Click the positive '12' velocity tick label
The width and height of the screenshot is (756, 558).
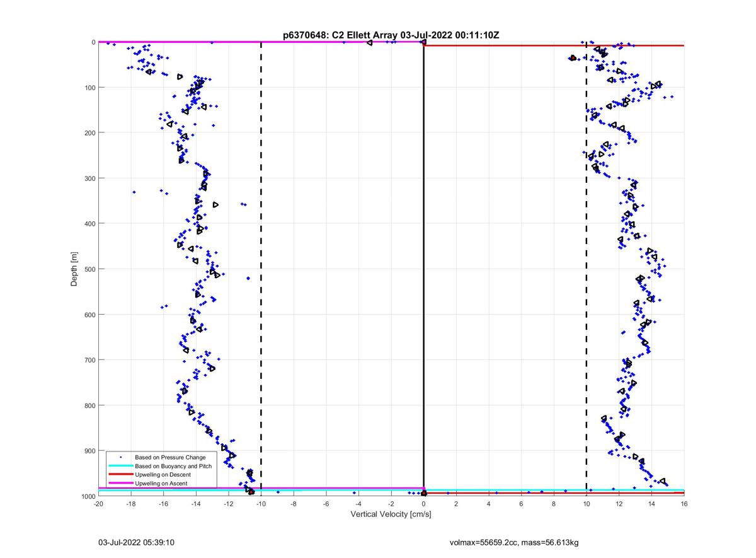[x=619, y=504]
